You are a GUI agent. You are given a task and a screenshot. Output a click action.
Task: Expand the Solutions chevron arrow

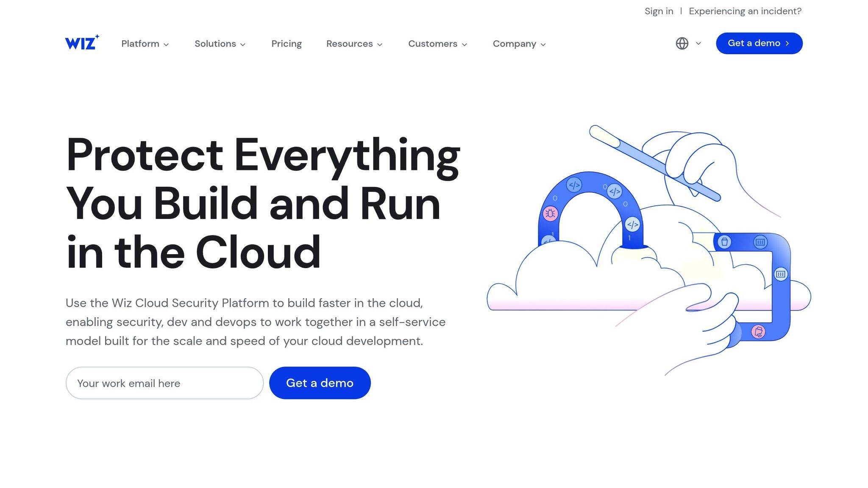pyautogui.click(x=243, y=44)
